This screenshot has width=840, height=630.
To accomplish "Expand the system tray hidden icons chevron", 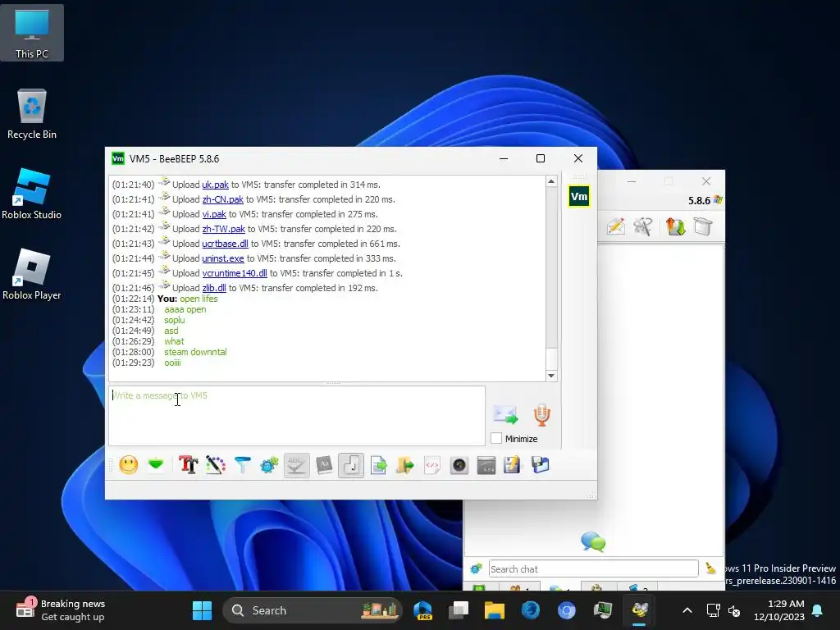I will (x=687, y=610).
